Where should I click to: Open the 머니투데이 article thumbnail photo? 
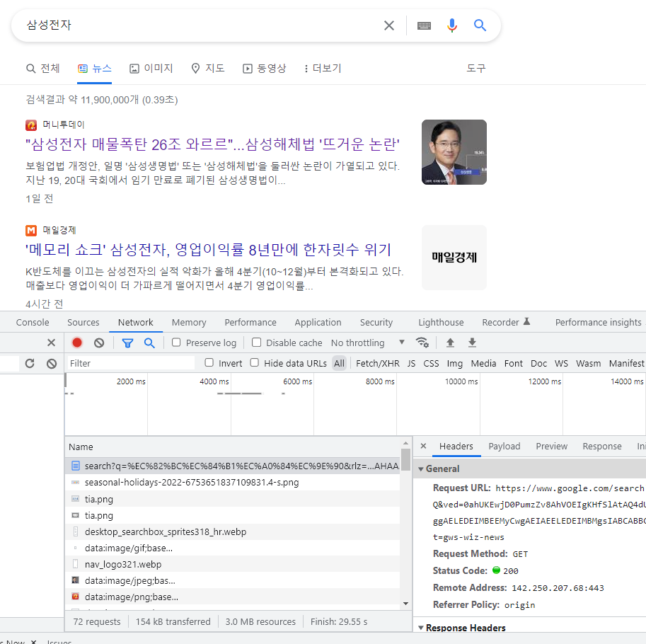point(454,152)
